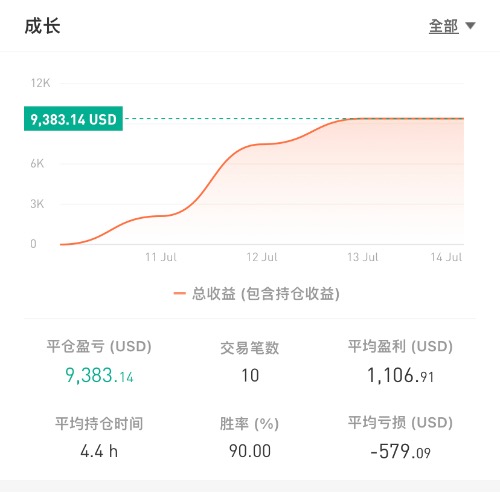Click the 12K y-axis label
The image size is (500, 494).
click(40, 83)
